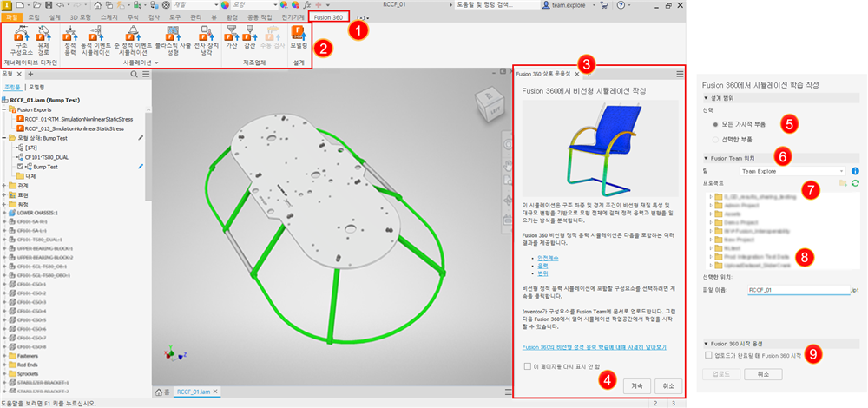
Task: Collapse the 설계 범위 section
Action: 706,98
